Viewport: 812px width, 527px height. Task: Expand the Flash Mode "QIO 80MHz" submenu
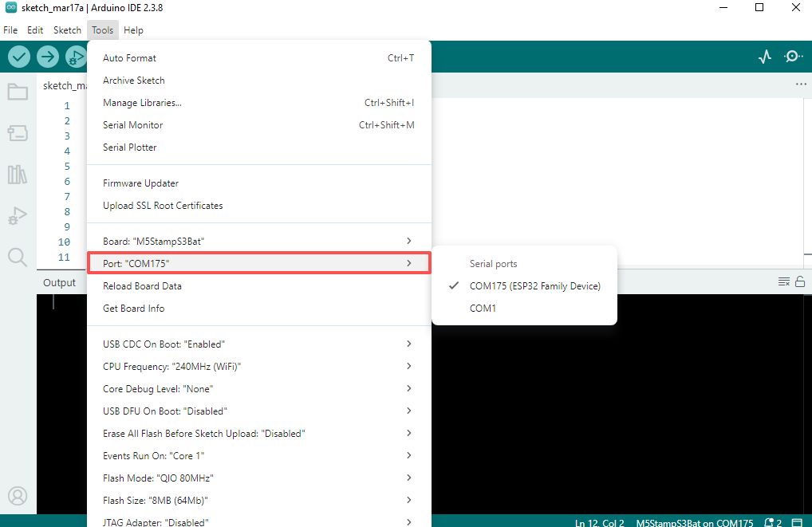click(x=258, y=478)
